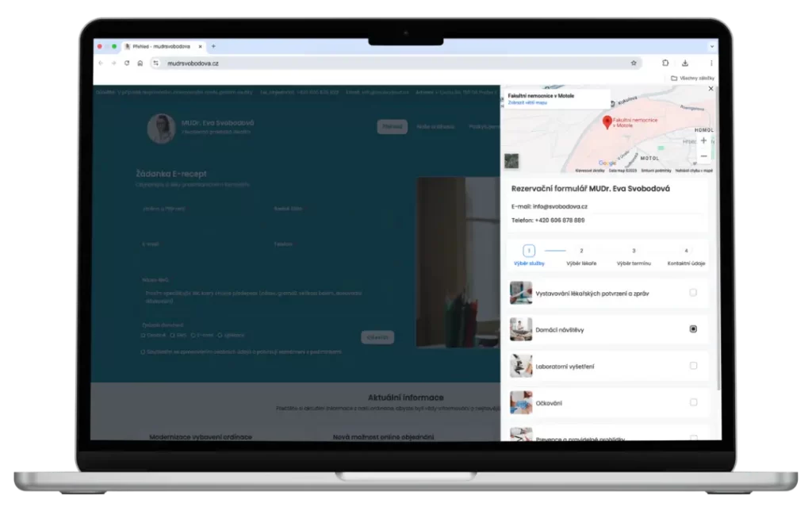
Task: Click the Odeslat submit button
Action: (377, 337)
